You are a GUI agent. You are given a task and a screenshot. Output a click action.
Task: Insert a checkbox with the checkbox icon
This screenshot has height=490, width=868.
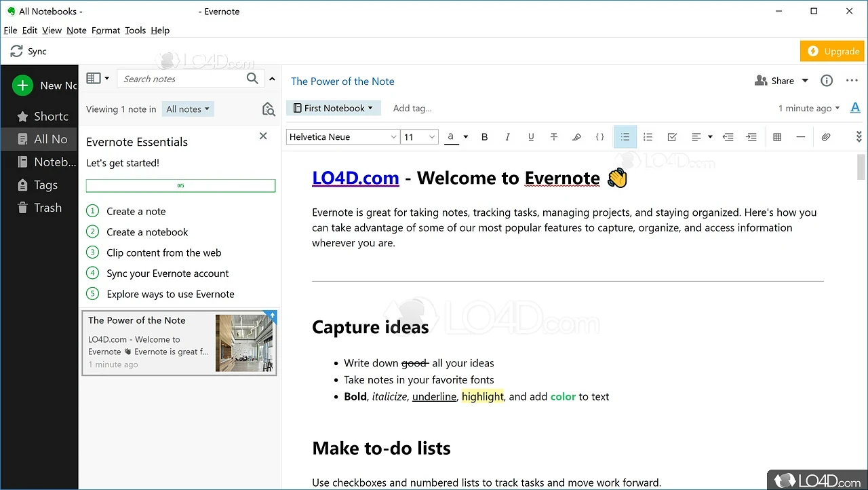pyautogui.click(x=671, y=137)
